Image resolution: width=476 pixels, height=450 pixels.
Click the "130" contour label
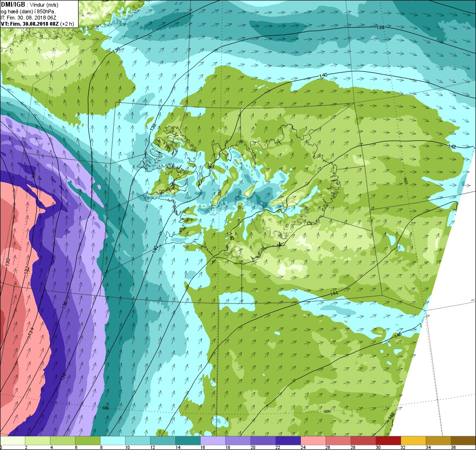click(x=8, y=263)
